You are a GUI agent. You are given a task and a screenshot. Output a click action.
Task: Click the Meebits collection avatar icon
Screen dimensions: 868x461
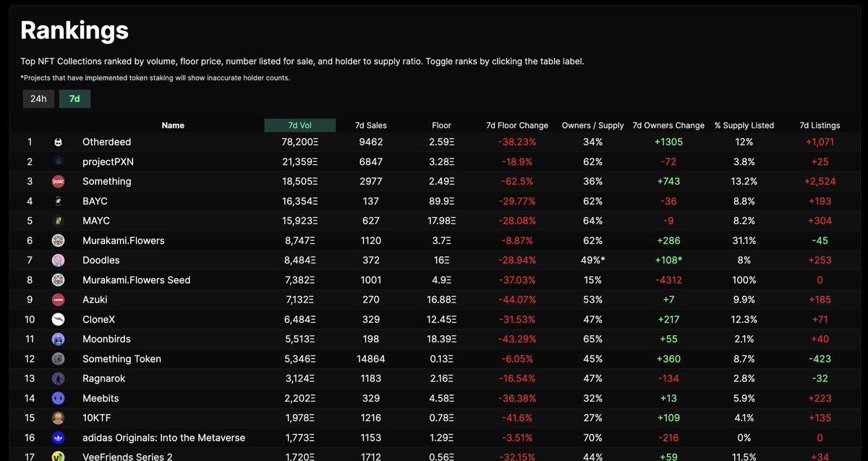point(58,398)
